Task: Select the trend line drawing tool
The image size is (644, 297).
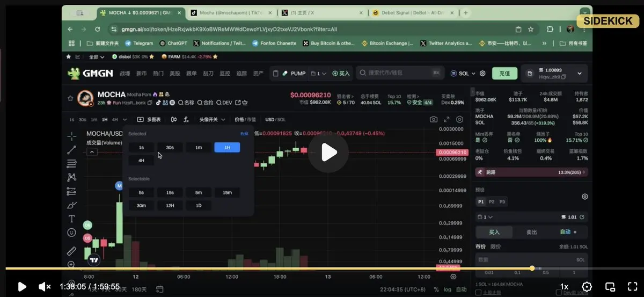Action: pyautogui.click(x=71, y=150)
